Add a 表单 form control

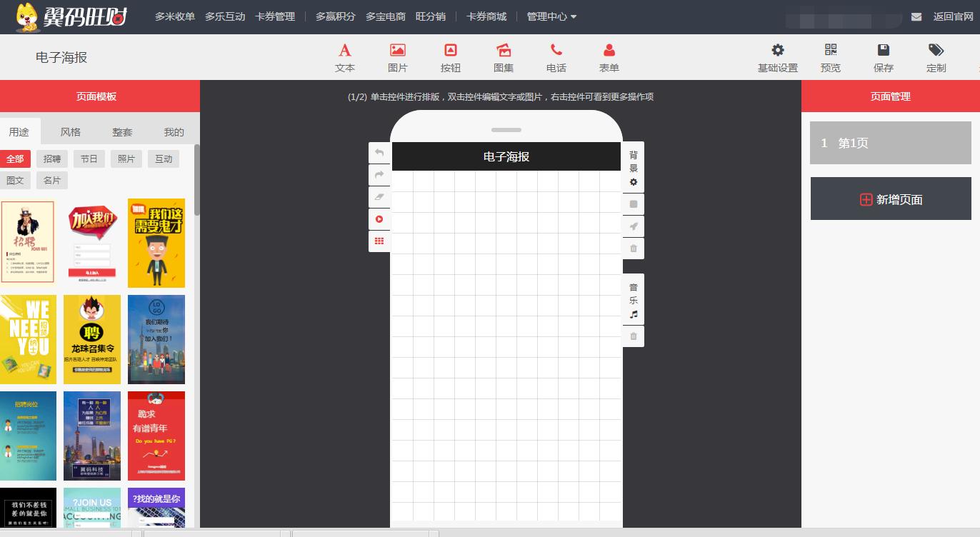click(x=609, y=58)
